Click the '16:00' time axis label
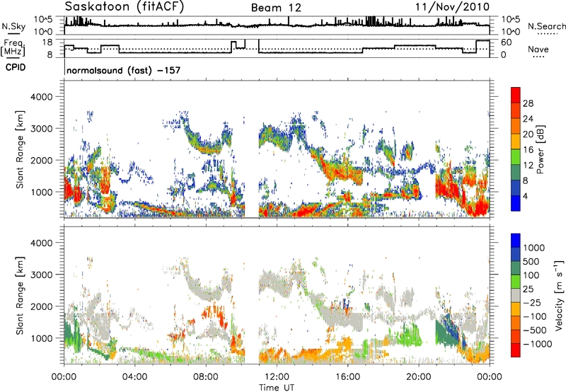Screen dimensions: 566x392 pos(347,377)
